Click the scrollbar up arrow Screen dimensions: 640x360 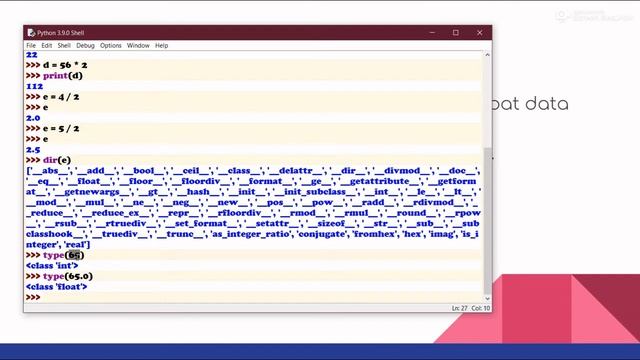coord(487,54)
